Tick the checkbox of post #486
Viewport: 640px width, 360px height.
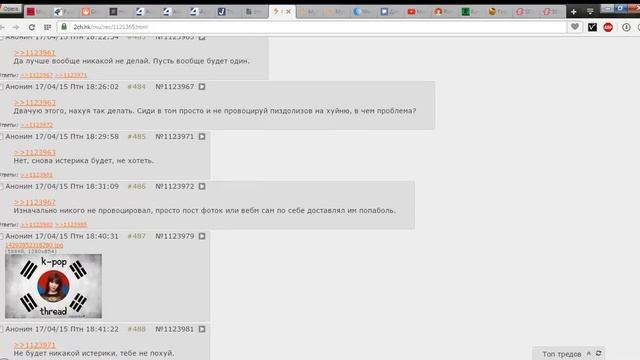coord(2,187)
